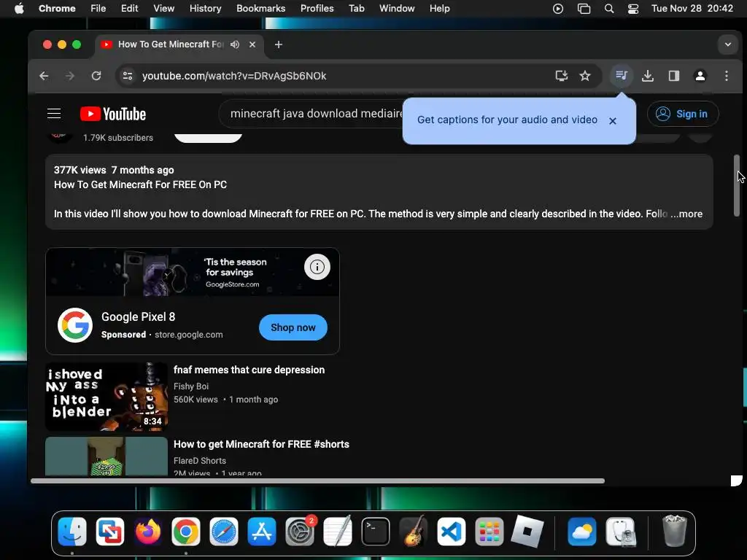Open Trash in the dock
Viewport: 747px width, 560px height.
pos(674,532)
